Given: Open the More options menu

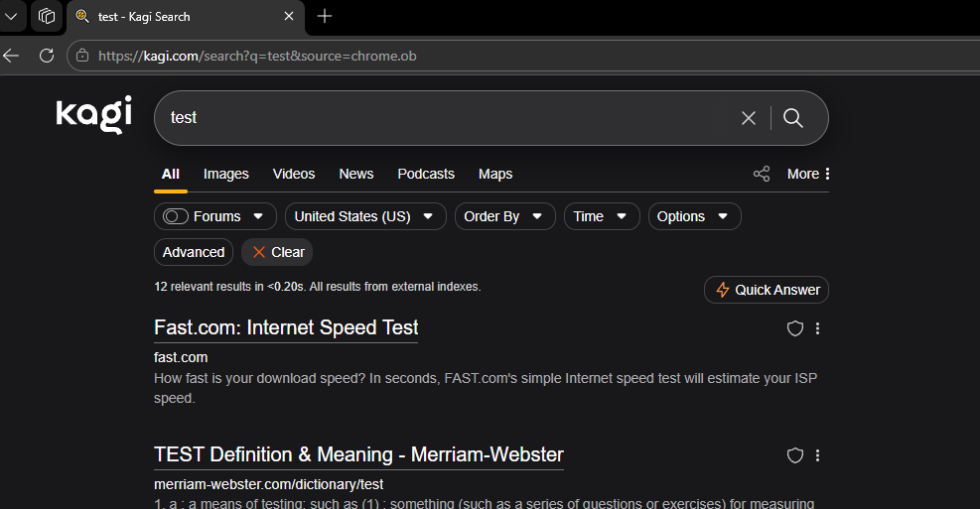Looking at the screenshot, I should click(x=809, y=174).
